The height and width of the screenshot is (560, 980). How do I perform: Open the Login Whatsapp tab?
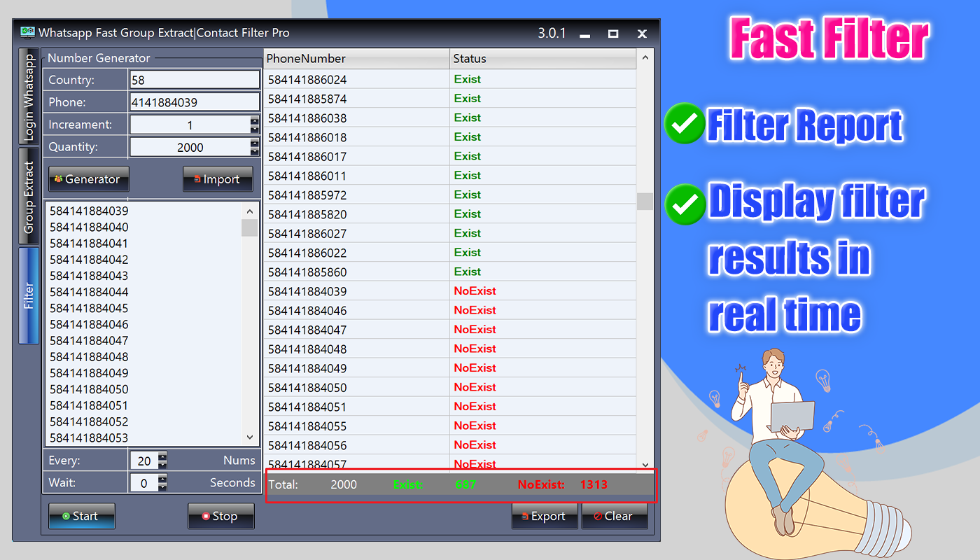tap(29, 97)
